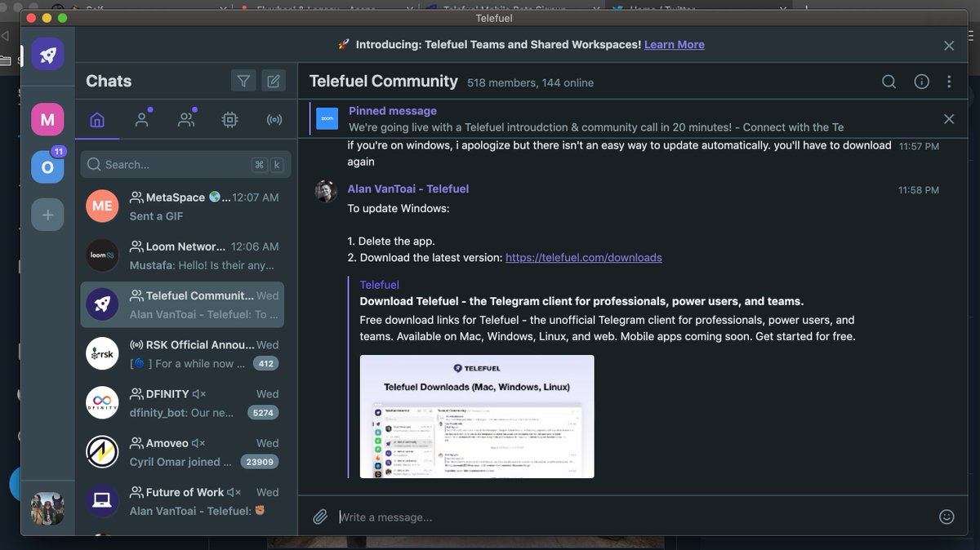Click the Future of Work laptop avatar
This screenshot has height=550, width=980.
(x=102, y=500)
